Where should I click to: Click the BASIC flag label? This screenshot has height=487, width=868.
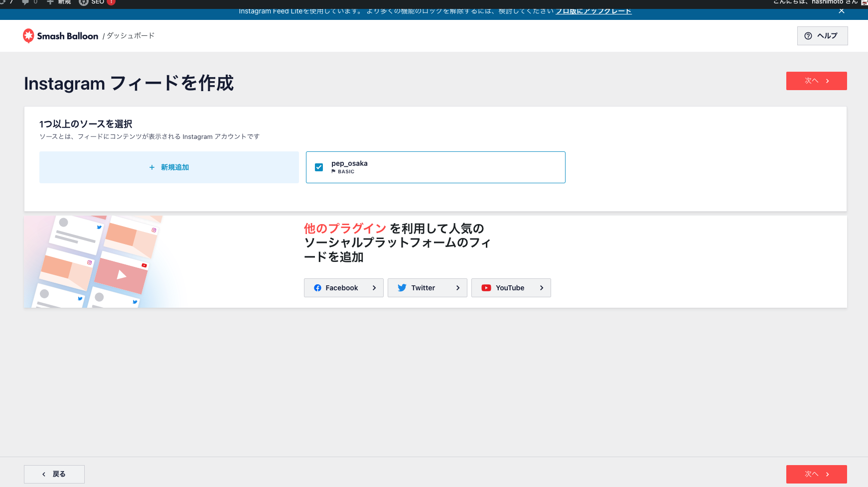pos(343,171)
